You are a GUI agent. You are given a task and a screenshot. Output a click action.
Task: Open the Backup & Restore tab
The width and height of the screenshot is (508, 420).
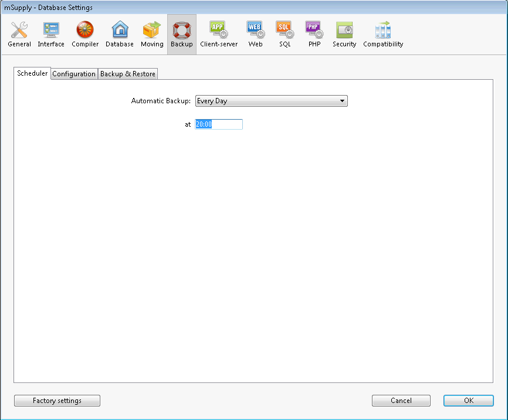[128, 74]
